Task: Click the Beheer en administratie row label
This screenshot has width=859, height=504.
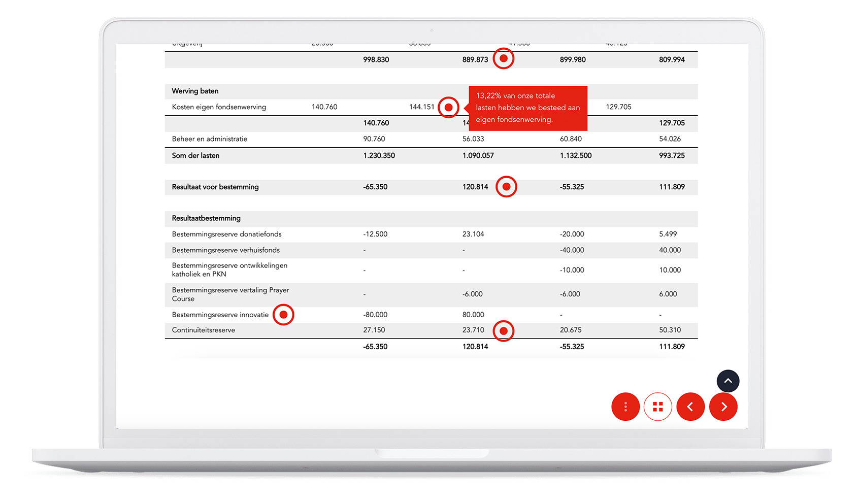Action: coord(210,139)
